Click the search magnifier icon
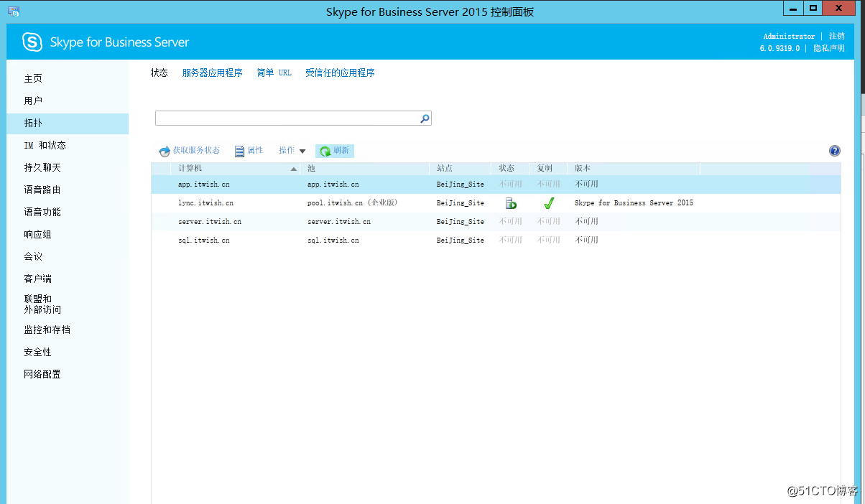The image size is (865, 504). click(x=425, y=118)
